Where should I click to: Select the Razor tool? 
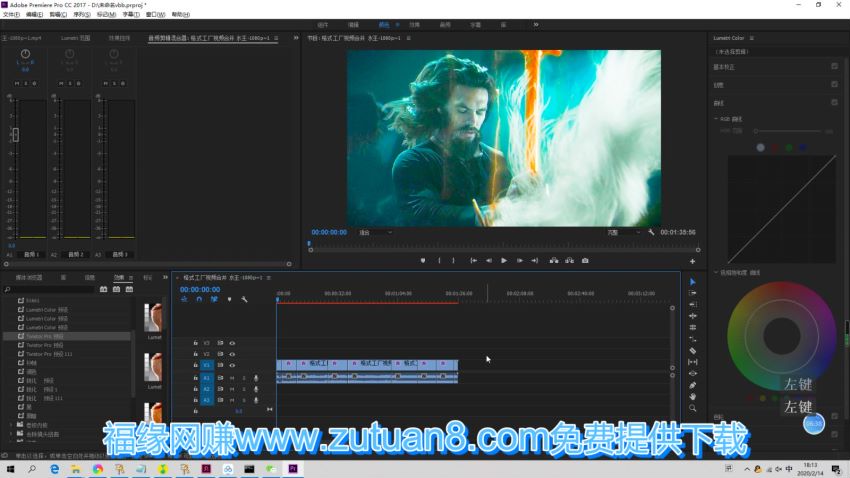693,351
